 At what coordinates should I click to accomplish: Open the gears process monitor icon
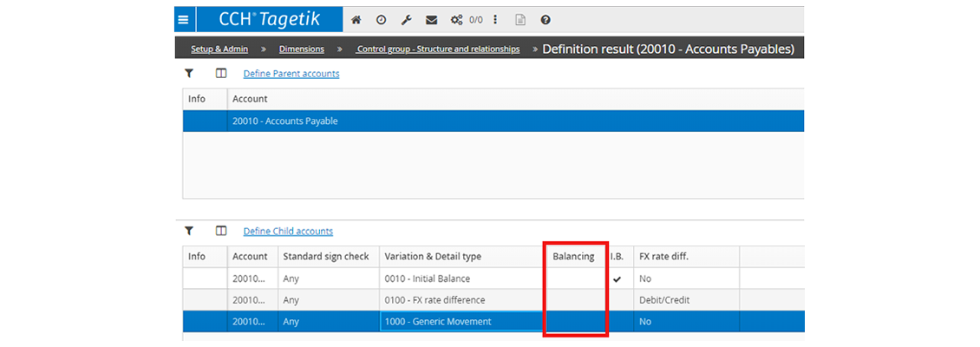tap(457, 20)
